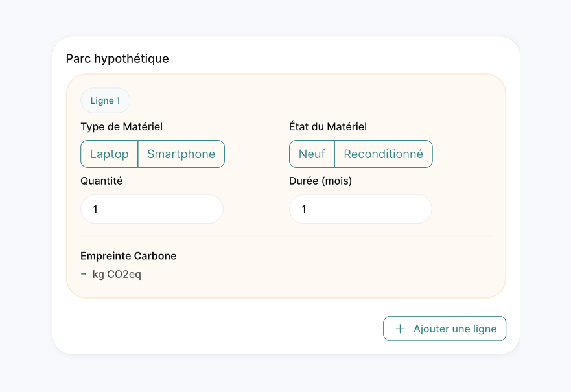This screenshot has width=571, height=392.
Task: Set material state to Neuf
Action: click(312, 154)
